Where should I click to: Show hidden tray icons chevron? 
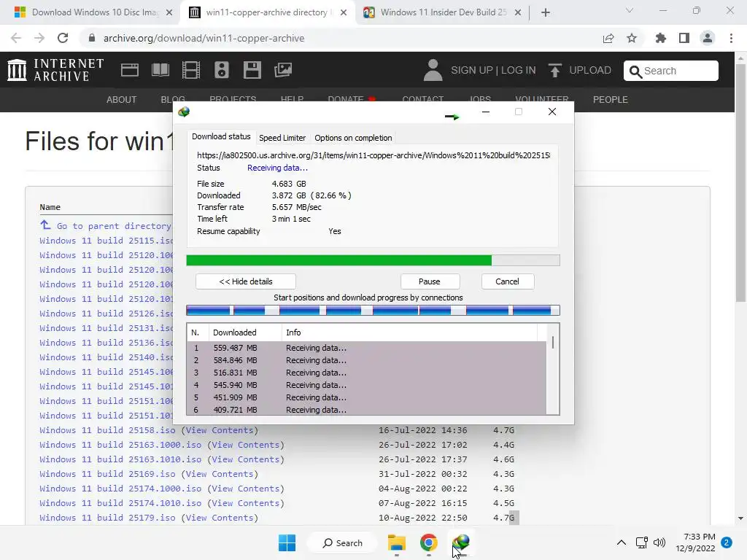(x=622, y=542)
